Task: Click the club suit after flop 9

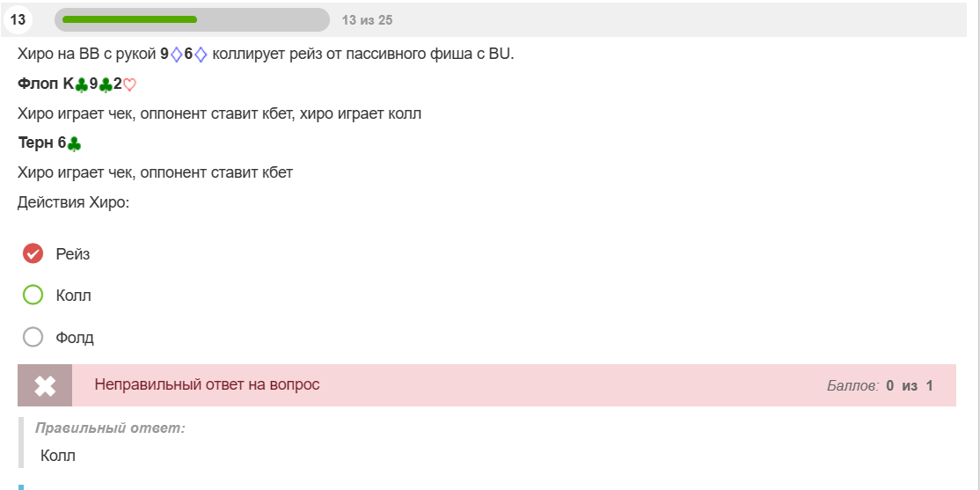Action: click(106, 85)
